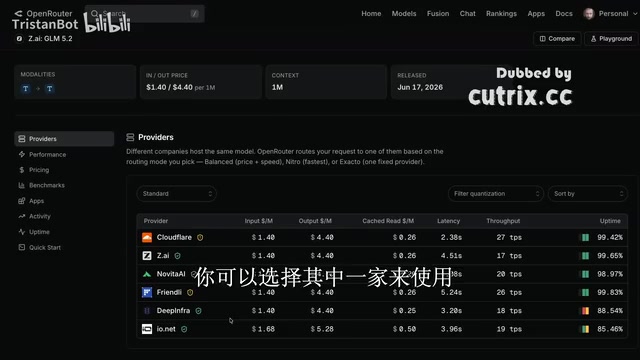The width and height of the screenshot is (640, 360).
Task: Click the shield badge next to Cloudflare
Action: [x=200, y=237]
